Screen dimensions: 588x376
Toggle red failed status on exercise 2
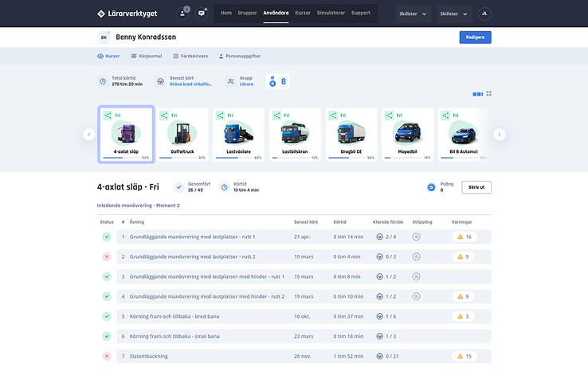coord(107,257)
